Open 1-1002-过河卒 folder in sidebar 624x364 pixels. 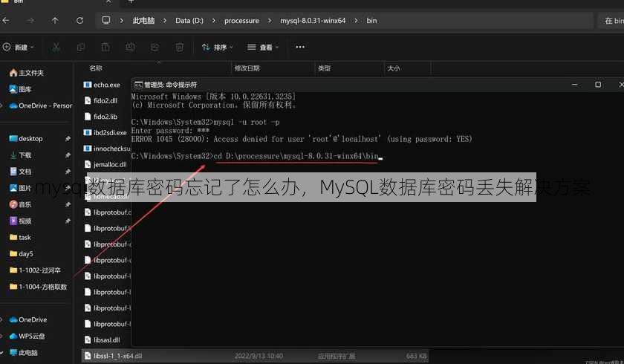35,270
